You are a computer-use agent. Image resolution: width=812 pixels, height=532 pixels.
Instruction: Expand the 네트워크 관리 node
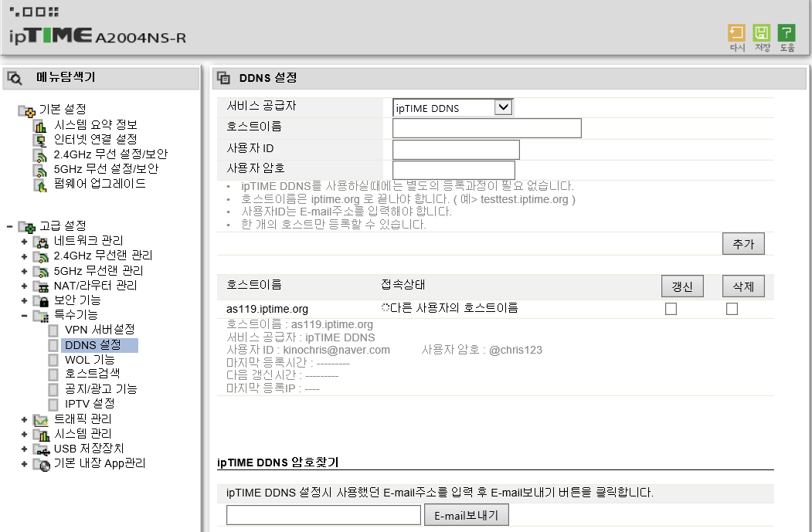[x=24, y=242]
